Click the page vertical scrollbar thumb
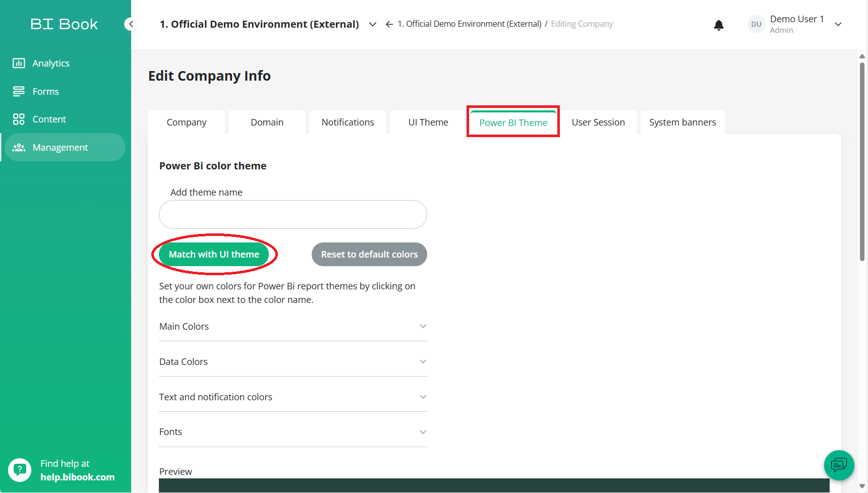Image resolution: width=868 pixels, height=493 pixels. (x=862, y=161)
